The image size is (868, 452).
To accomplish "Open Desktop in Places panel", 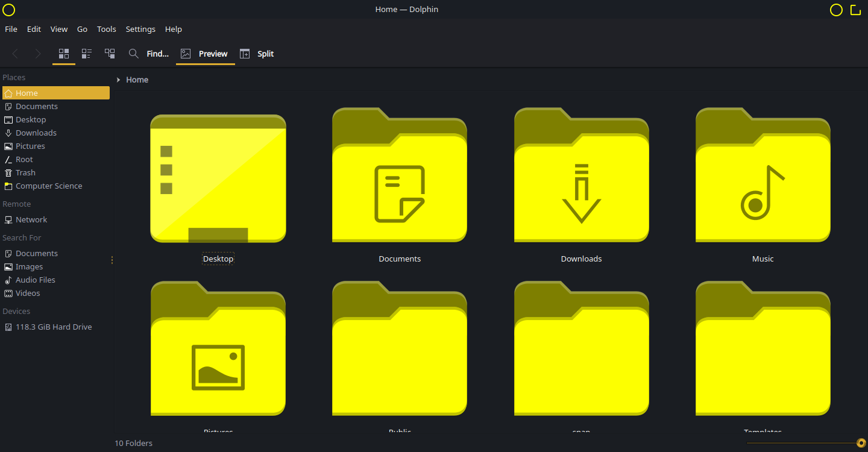I will pos(56,119).
